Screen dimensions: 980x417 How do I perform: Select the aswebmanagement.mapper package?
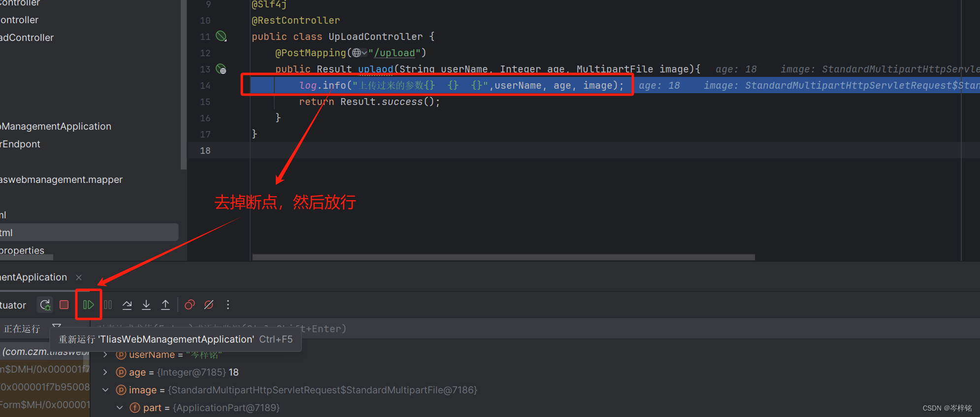61,179
